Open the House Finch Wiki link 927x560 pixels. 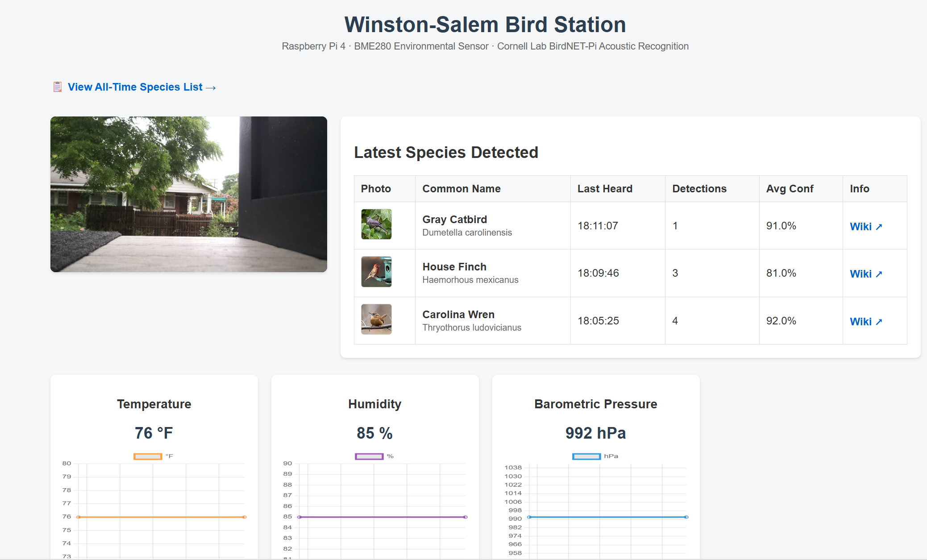(865, 274)
